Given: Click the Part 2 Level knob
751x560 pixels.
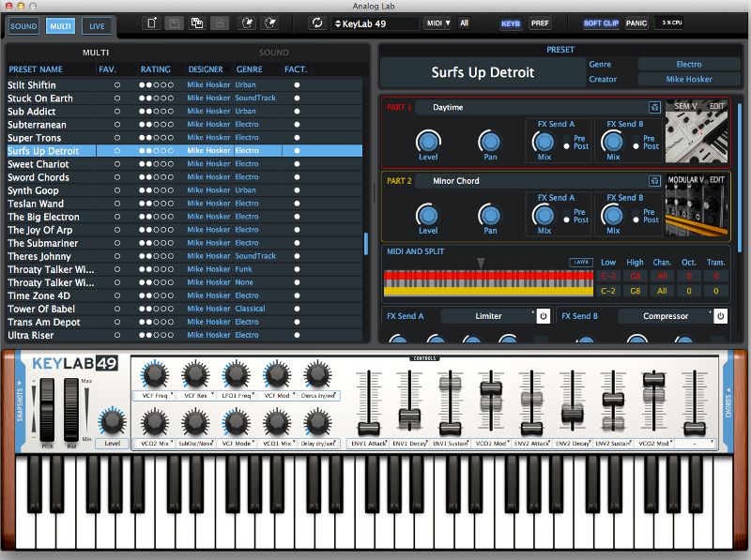Looking at the screenshot, I should 428,216.
